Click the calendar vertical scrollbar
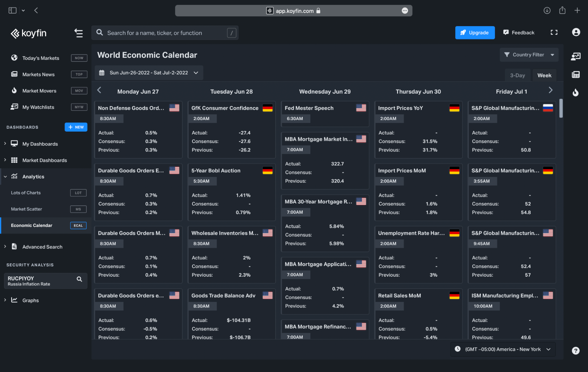 click(x=561, y=108)
